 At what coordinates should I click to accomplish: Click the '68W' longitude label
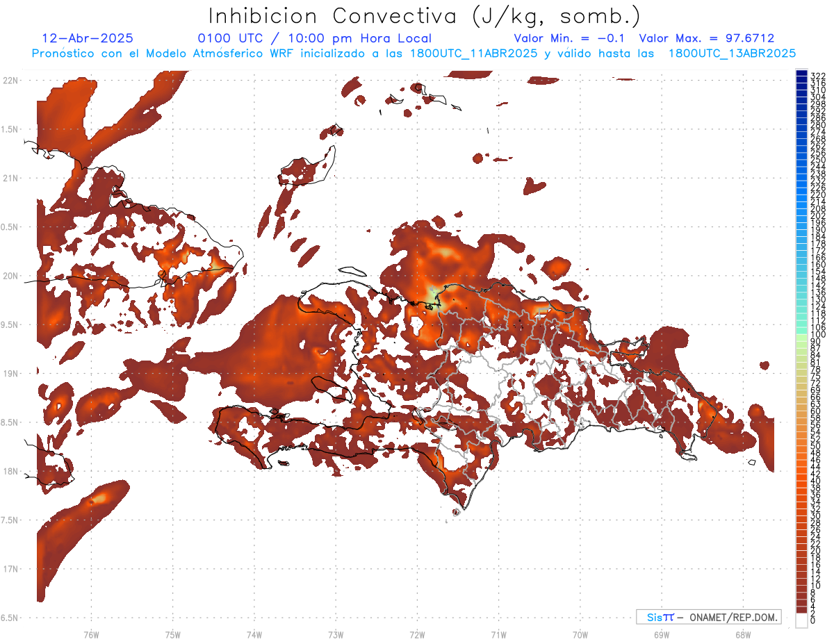(x=743, y=634)
